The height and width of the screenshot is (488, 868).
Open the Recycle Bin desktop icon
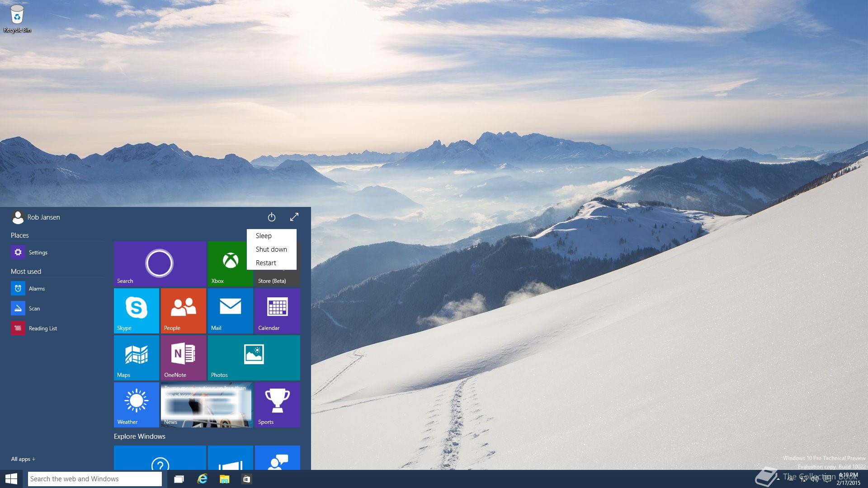pos(17,19)
